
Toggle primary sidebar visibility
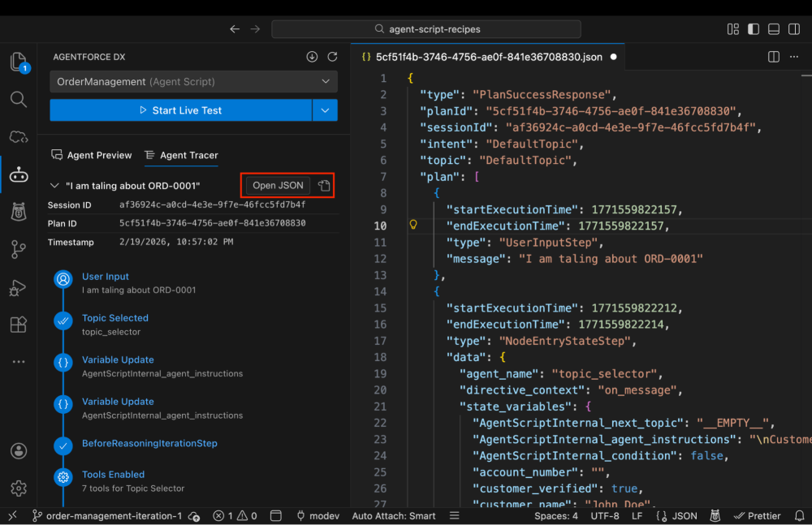pyautogui.click(x=752, y=28)
